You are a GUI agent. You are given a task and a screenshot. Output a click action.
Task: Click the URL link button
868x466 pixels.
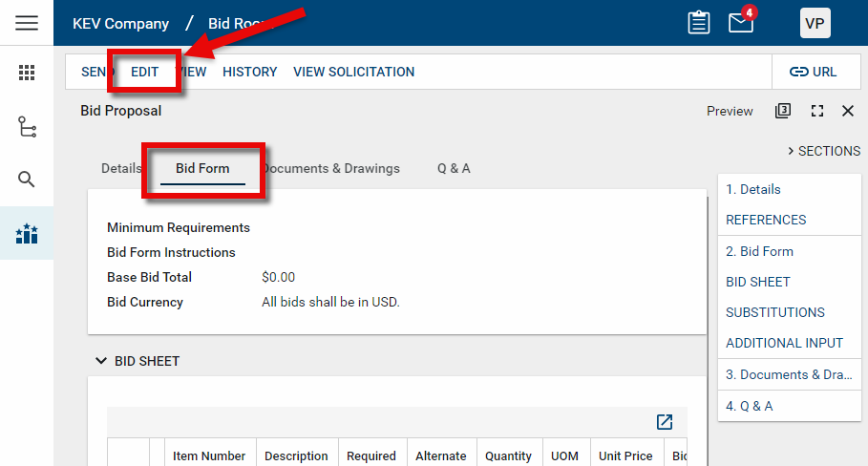[x=813, y=72]
